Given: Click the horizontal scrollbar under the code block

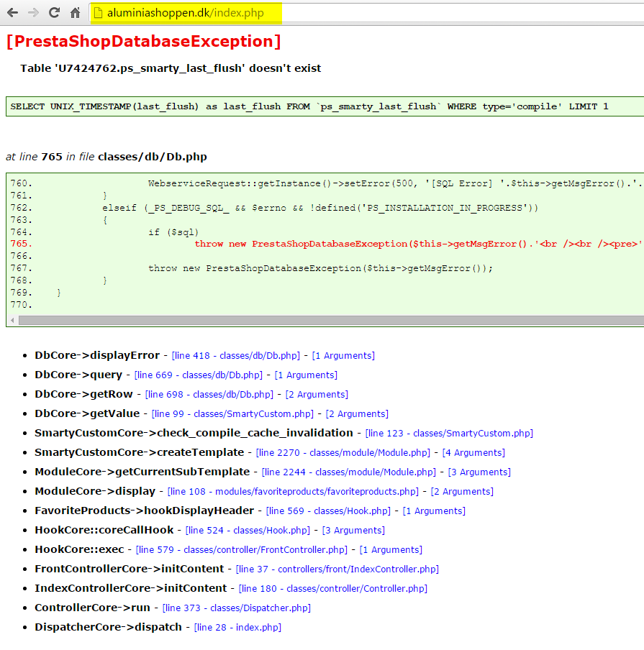Looking at the screenshot, I should tap(331, 320).
